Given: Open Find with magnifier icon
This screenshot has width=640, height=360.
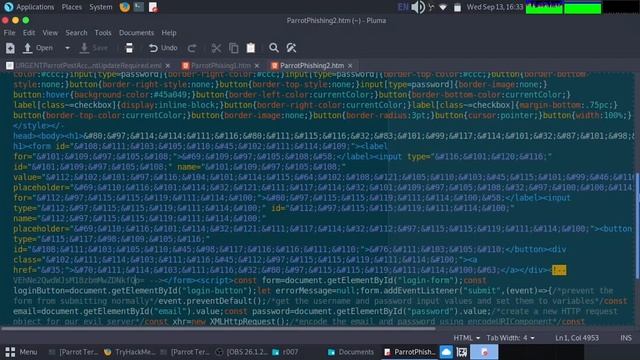Looking at the screenshot, I should point(274,48).
